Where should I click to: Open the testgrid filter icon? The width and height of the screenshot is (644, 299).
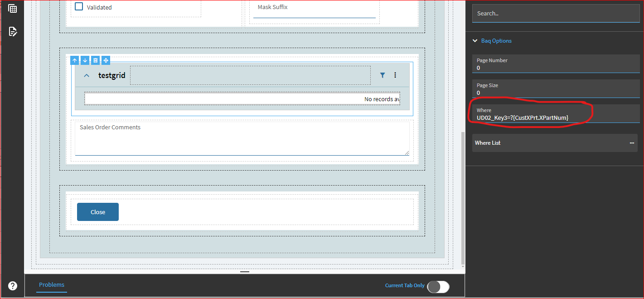[383, 75]
